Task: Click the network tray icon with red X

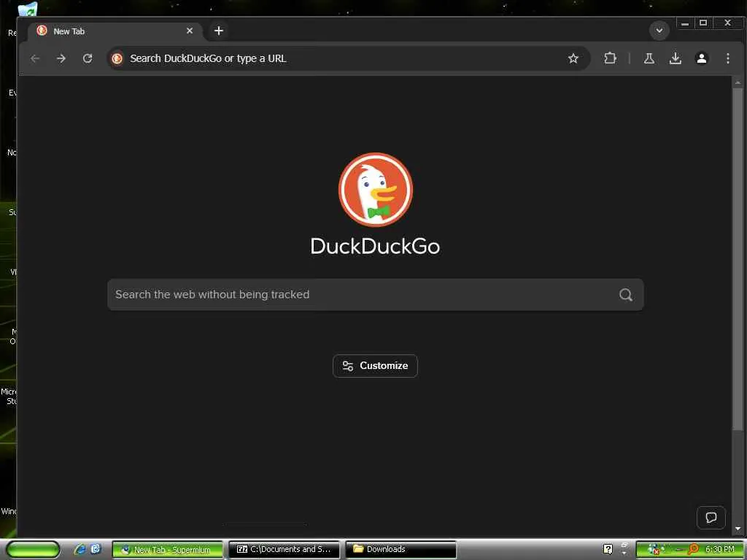Action: coord(654,550)
